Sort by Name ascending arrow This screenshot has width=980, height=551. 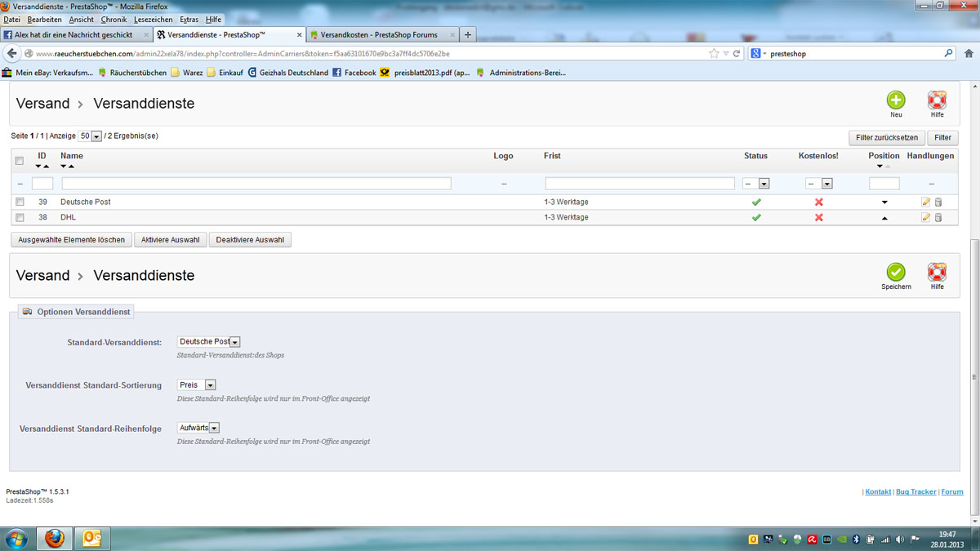click(72, 167)
